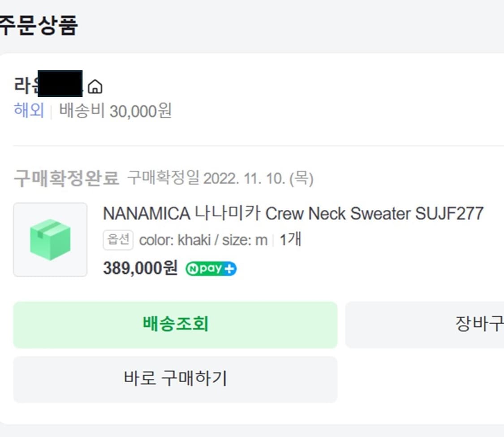Click the Npay plus badge

[x=211, y=268]
